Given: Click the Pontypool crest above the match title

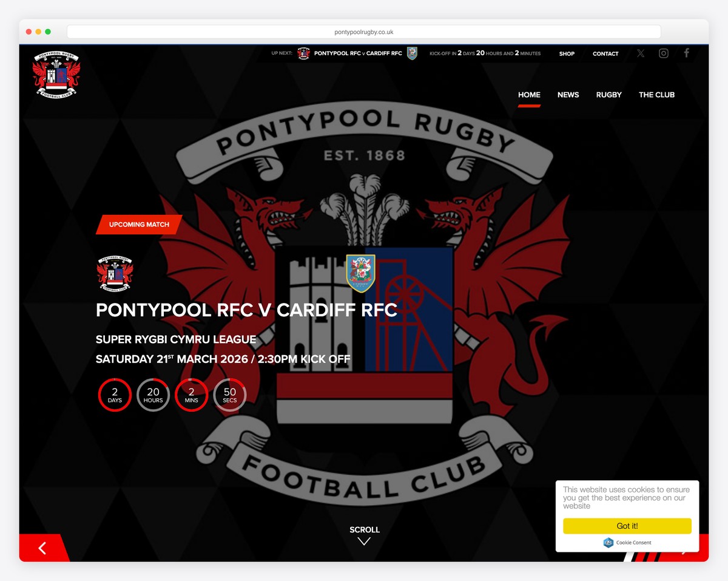Looking at the screenshot, I should 114,273.
